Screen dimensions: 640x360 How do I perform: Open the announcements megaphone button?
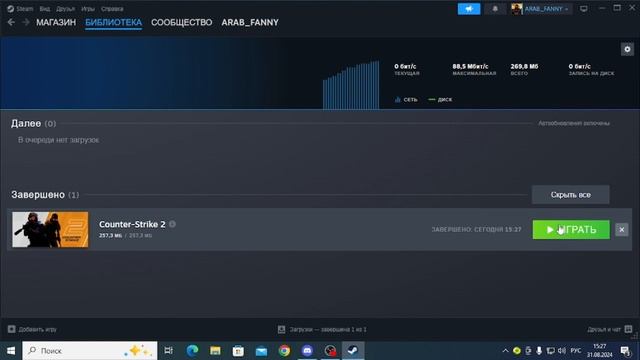469,9
